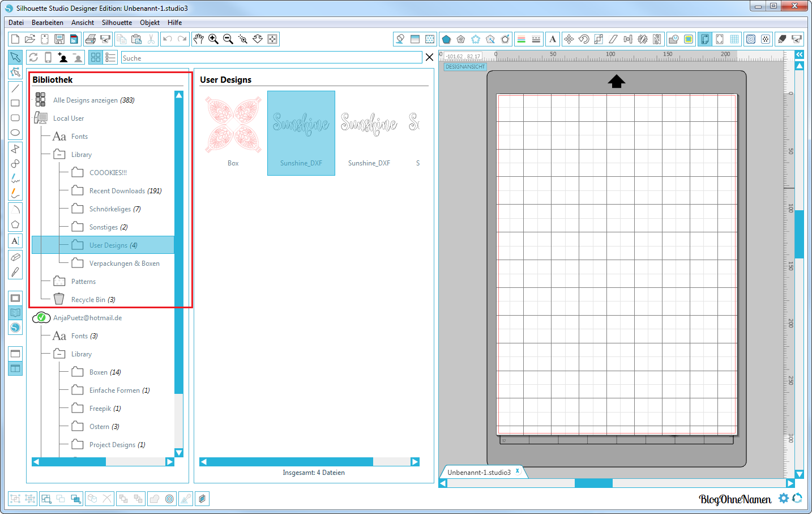Select the Text tool in left toolbar
Image resolution: width=812 pixels, height=514 pixels.
click(15, 241)
